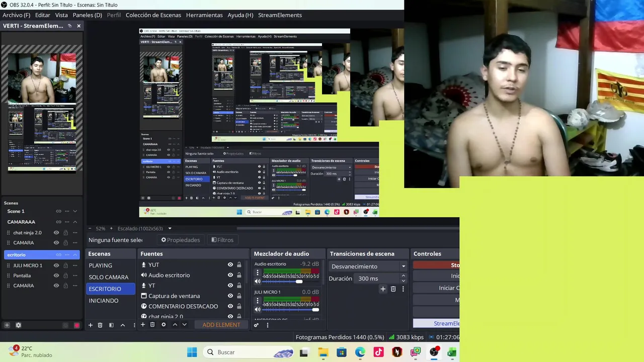Toggle visibility of CAMARA under CAMARAAA
Viewport: 644px width, 362px height.
click(x=56, y=243)
